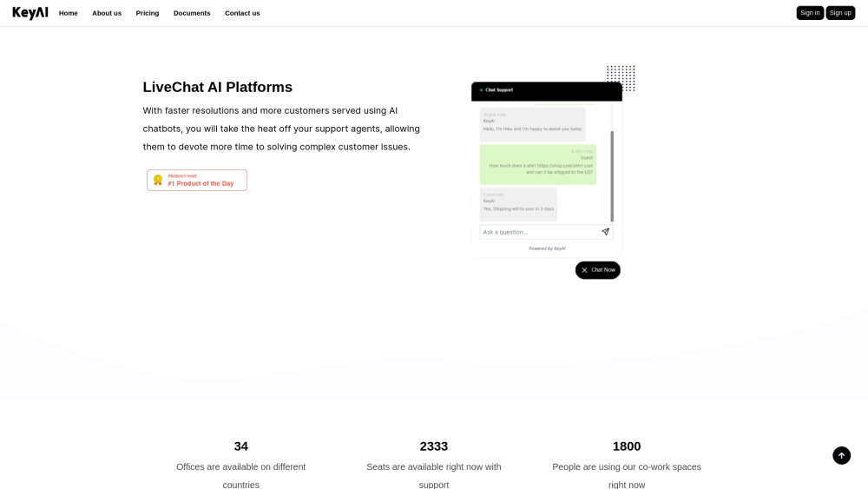This screenshot has width=868, height=489.
Task: Click the green status dot in the Chat Support header
Action: (481, 90)
